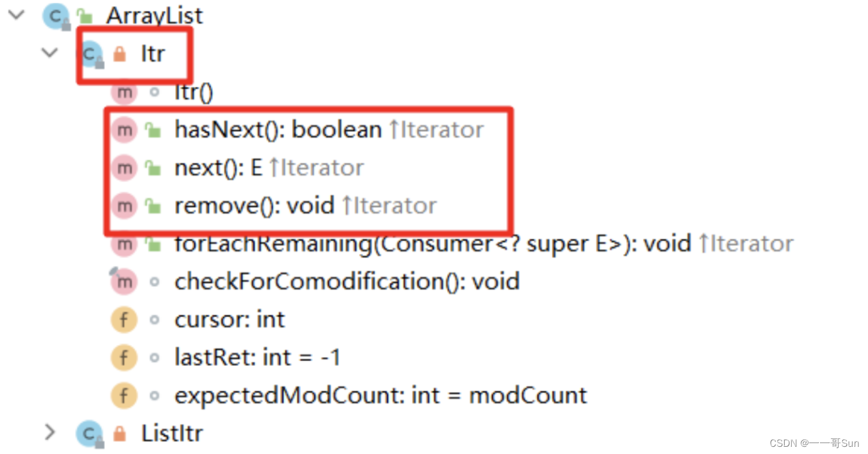The image size is (868, 454).
Task: Toggle visibility of private member Itr()
Action: tap(154, 92)
